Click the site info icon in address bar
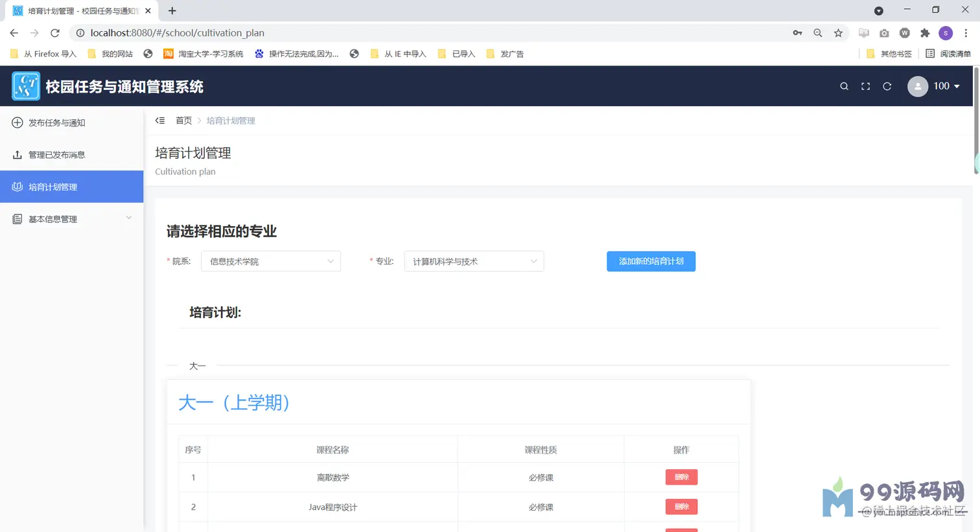The height and width of the screenshot is (532, 980). tap(80, 33)
